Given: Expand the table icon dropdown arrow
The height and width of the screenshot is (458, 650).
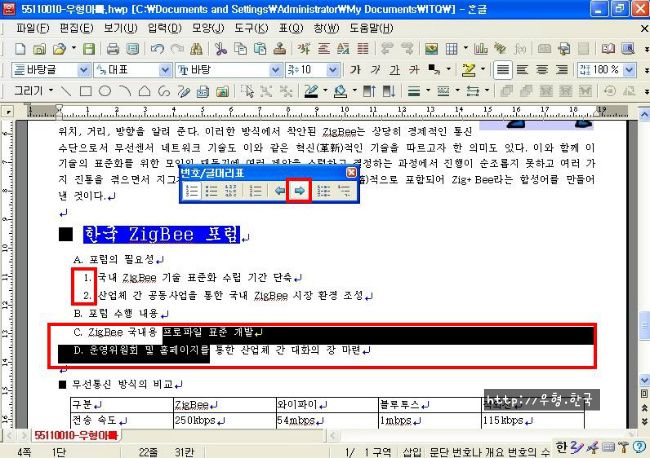Looking at the screenshot, I should pos(466,48).
